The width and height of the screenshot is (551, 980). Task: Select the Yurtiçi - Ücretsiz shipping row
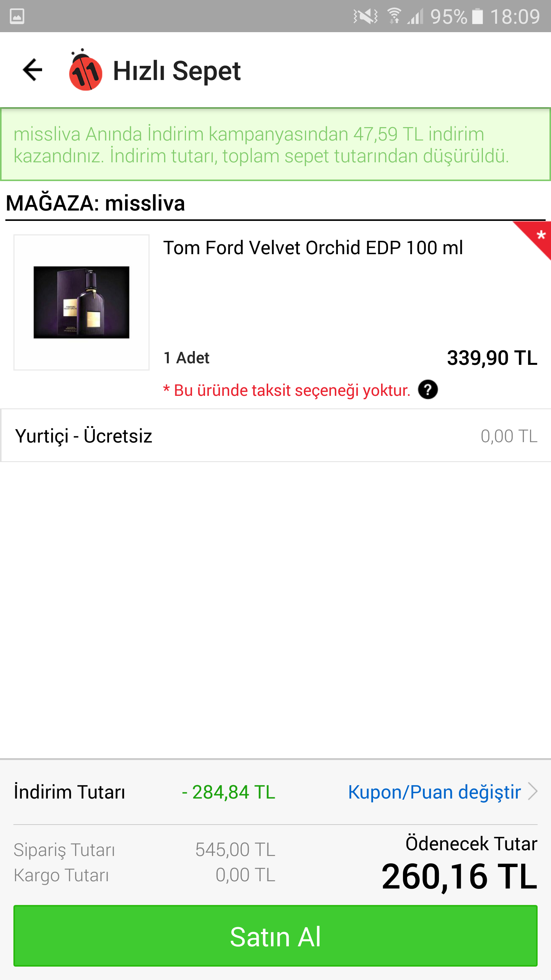275,436
